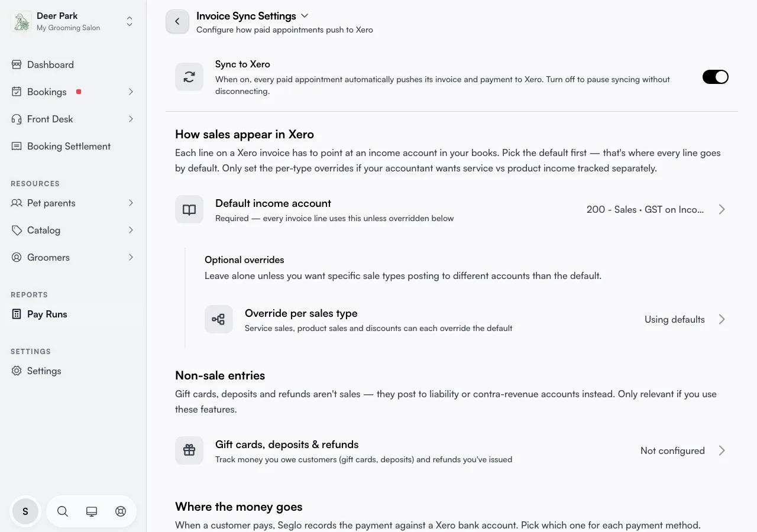The height and width of the screenshot is (532, 757).
Task: Click the 200 - Sales account value
Action: tap(645, 209)
